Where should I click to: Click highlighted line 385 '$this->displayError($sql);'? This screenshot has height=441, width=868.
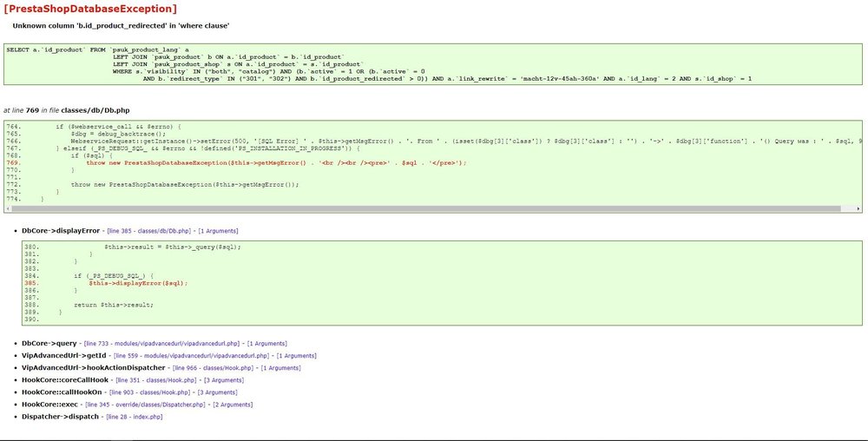pos(138,283)
